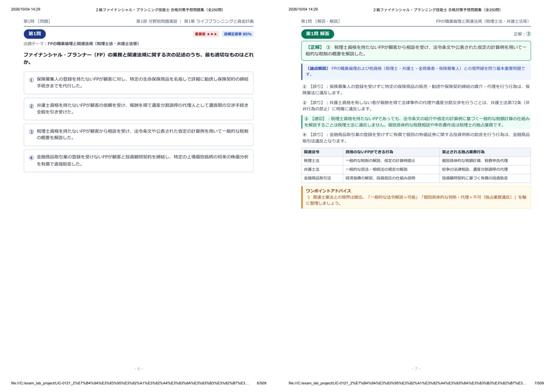Viewport: 555px width, 392px height.
Task: Click the red 重要度 ★★★ badge
Action: [205, 34]
